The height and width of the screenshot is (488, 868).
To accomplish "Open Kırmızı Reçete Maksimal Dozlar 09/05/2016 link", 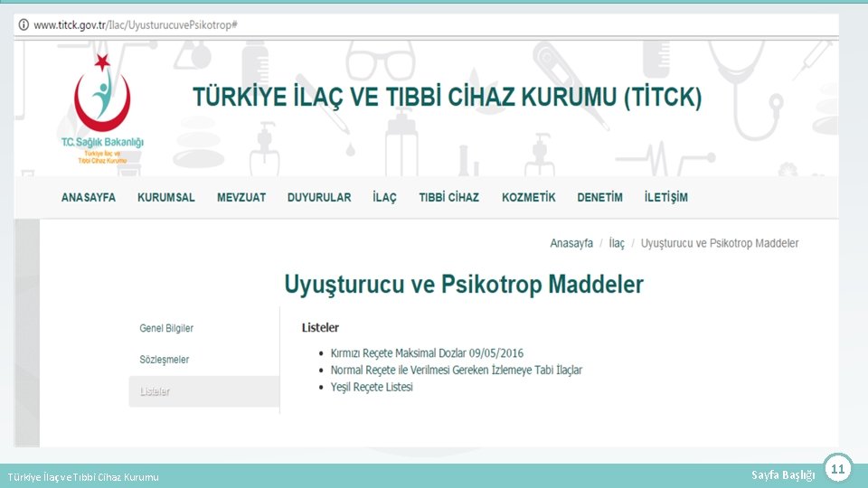I will pos(427,353).
